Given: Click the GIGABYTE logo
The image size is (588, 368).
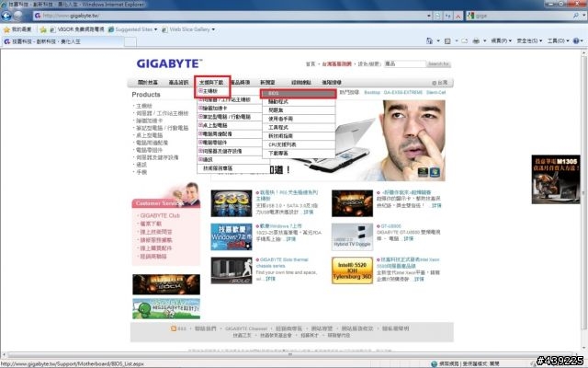Looking at the screenshot, I should click(169, 63).
